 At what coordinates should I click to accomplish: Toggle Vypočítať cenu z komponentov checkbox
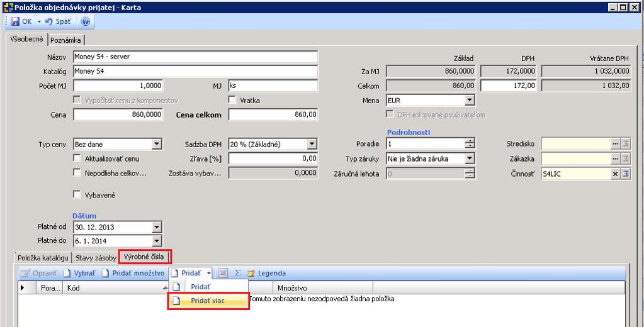pos(77,100)
